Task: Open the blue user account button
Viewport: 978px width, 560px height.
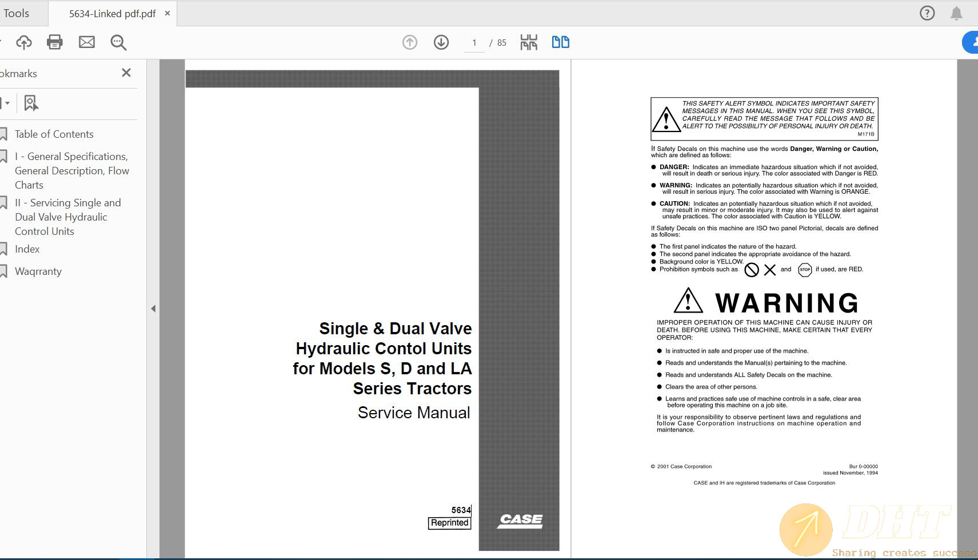Action: [x=971, y=42]
